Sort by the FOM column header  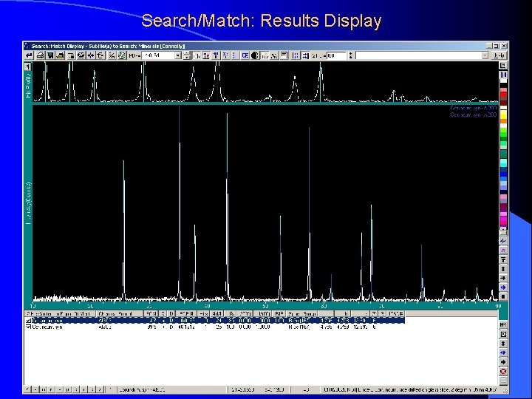(151, 314)
